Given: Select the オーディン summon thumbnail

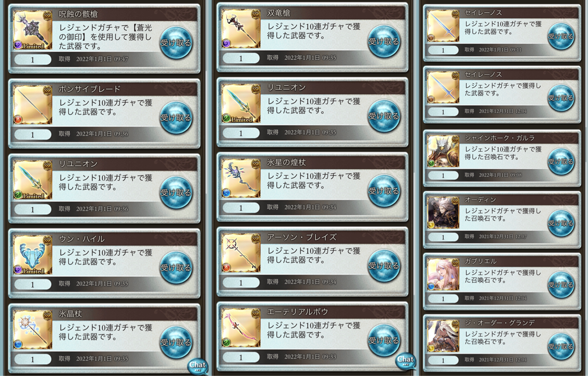Looking at the screenshot, I should 443,213.
